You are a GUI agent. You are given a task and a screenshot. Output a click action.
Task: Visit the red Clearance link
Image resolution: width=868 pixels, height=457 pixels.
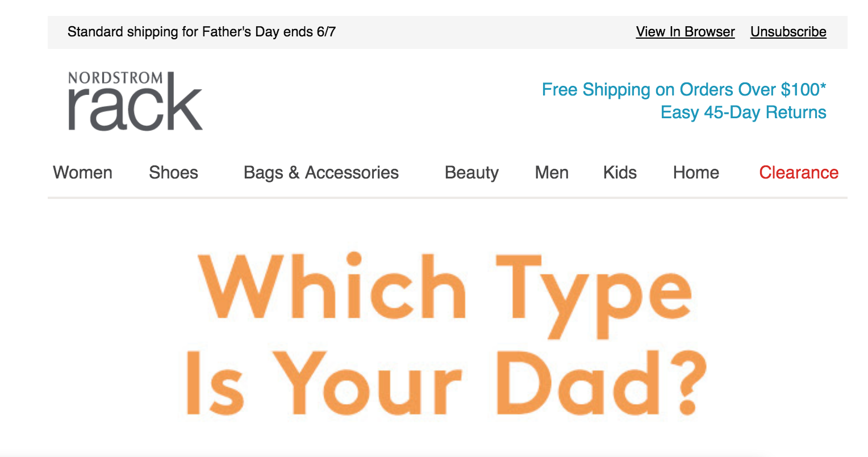799,173
